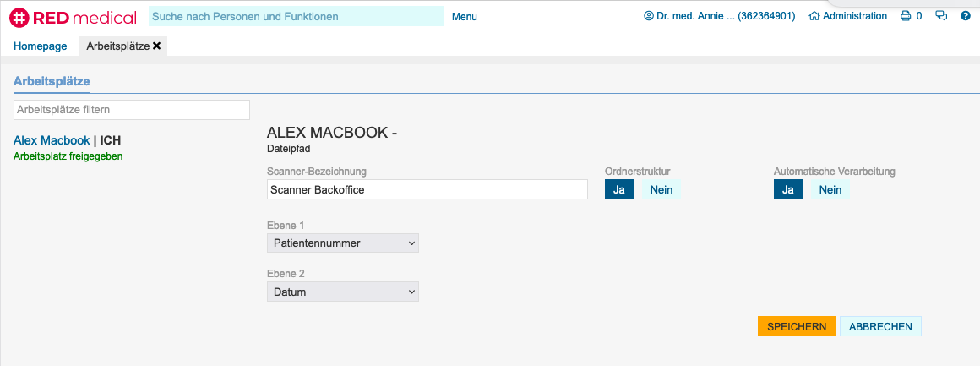Image resolution: width=980 pixels, height=366 pixels.
Task: Click the Administration home icon
Action: click(814, 16)
